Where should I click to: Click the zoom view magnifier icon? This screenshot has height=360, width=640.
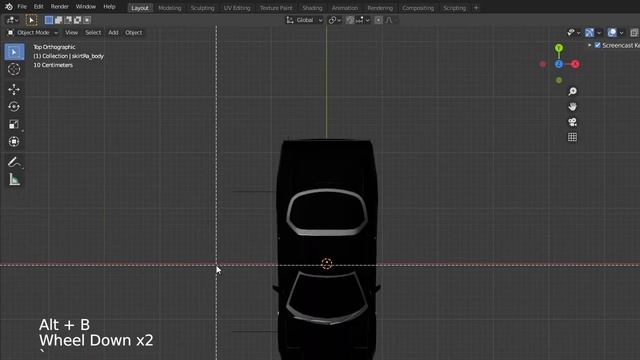[572, 91]
